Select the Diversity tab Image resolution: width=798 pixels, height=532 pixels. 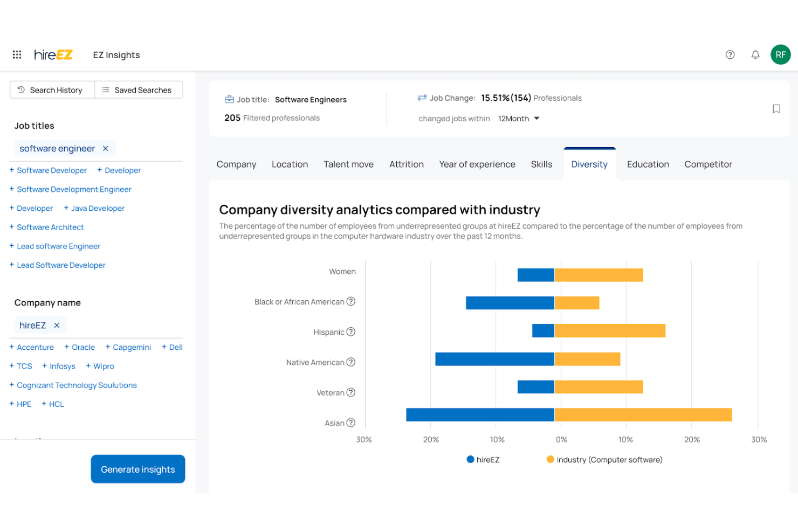589,164
